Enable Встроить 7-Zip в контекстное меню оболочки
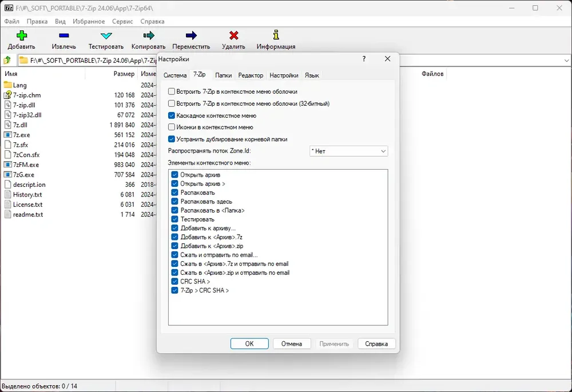Viewport: 572px width, 392px height. 172,91
